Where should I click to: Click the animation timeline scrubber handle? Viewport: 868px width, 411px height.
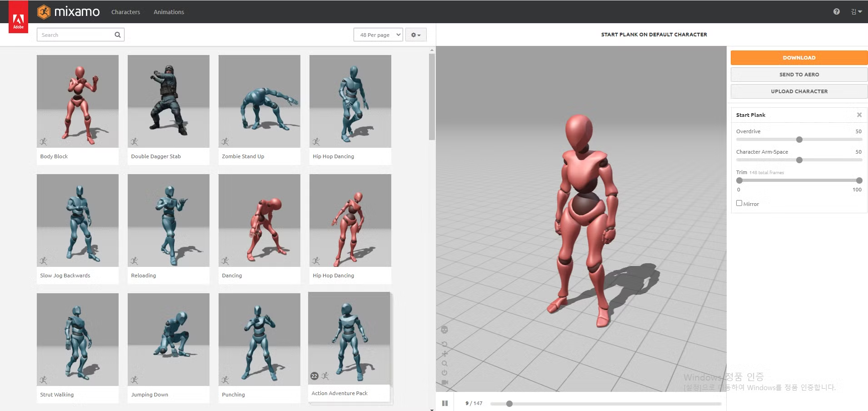coord(509,404)
